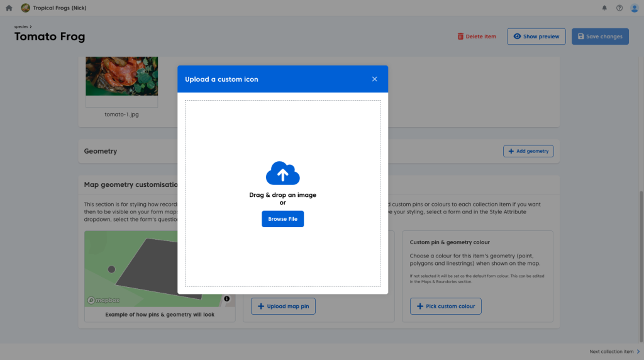This screenshot has width=644, height=360.
Task: Open Pick custom colour picker
Action: point(446,307)
